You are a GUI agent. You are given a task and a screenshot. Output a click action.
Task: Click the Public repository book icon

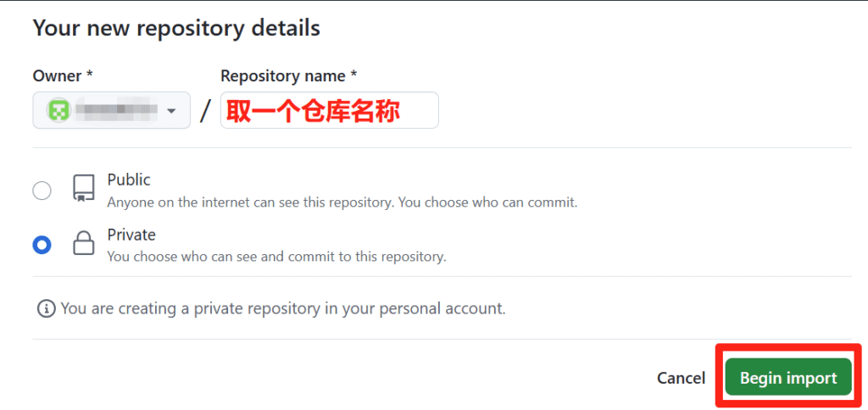[83, 189]
